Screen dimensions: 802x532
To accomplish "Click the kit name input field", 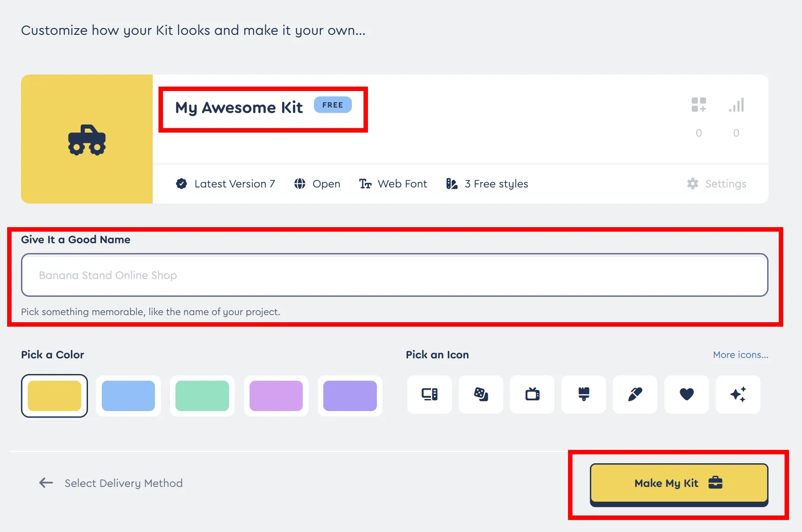I will tap(394, 275).
